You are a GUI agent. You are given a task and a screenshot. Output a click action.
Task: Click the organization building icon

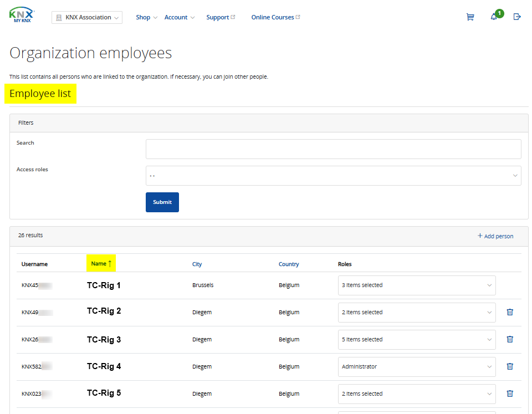tap(59, 18)
